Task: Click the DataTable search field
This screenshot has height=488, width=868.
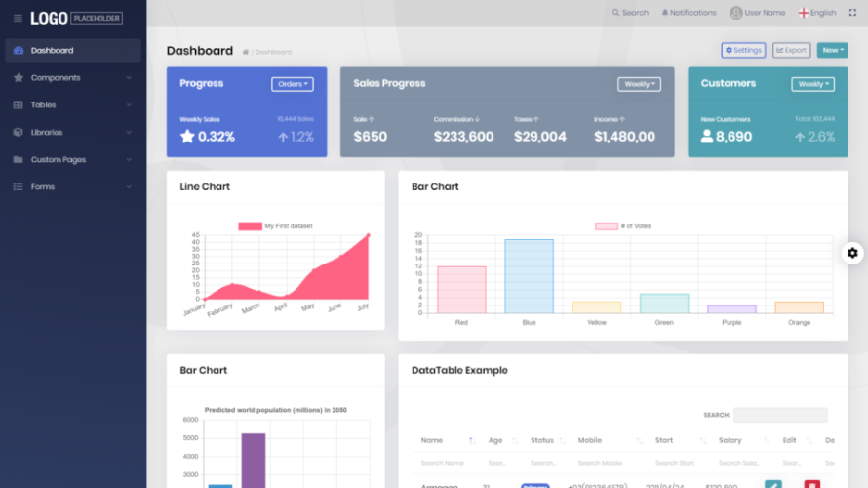Action: (780, 415)
